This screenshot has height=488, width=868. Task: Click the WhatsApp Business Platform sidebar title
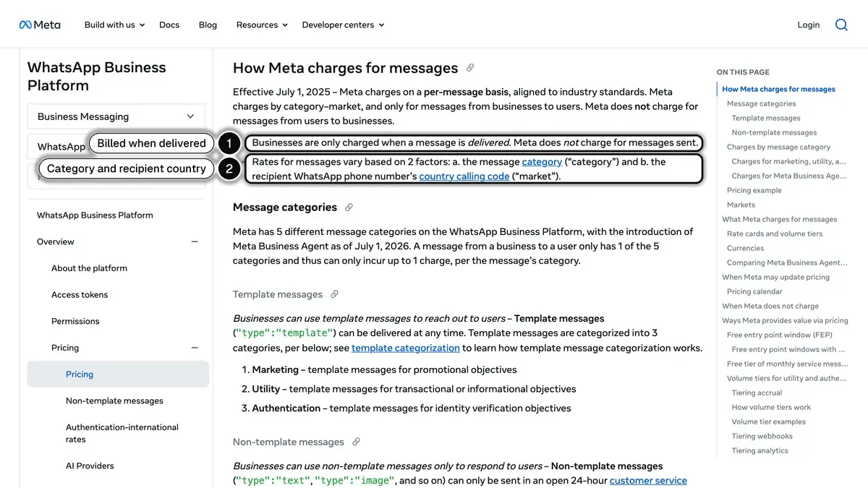pos(96,76)
